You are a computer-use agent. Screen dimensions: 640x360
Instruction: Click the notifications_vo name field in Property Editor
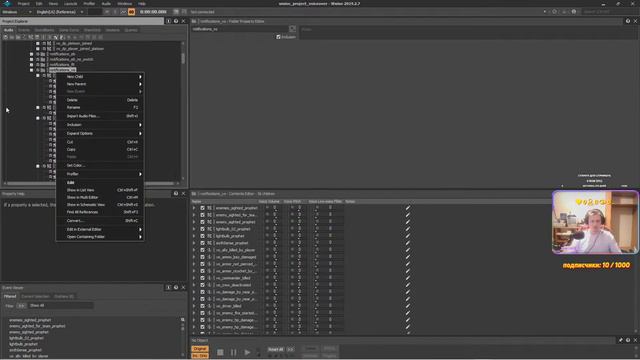(240, 29)
